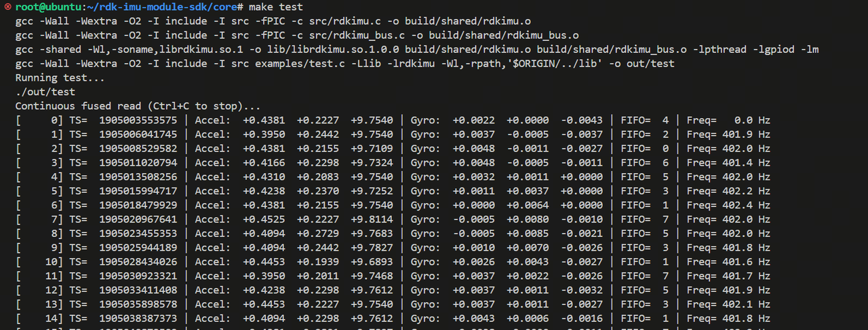Image resolution: width=868 pixels, height=330 pixels.
Task: Click 'Freq= 402.2 Hz' in row 5
Action: tap(728, 191)
